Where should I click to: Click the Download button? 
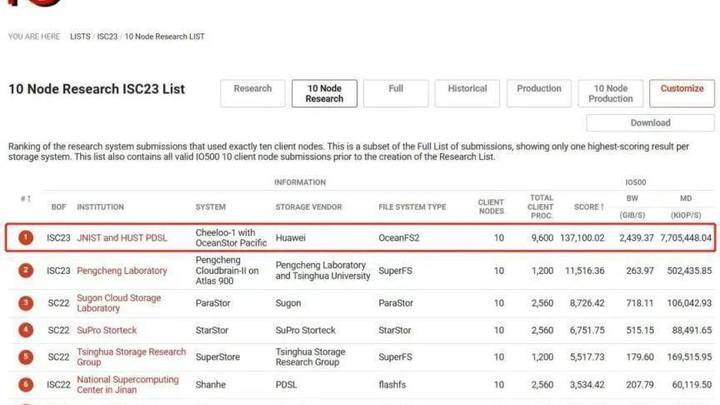(650, 123)
